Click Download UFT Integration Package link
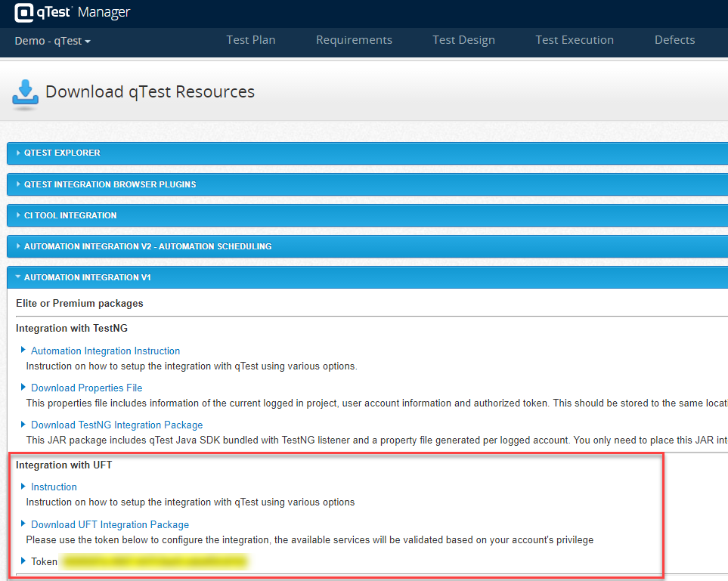Image resolution: width=728 pixels, height=581 pixels. pyautogui.click(x=110, y=524)
